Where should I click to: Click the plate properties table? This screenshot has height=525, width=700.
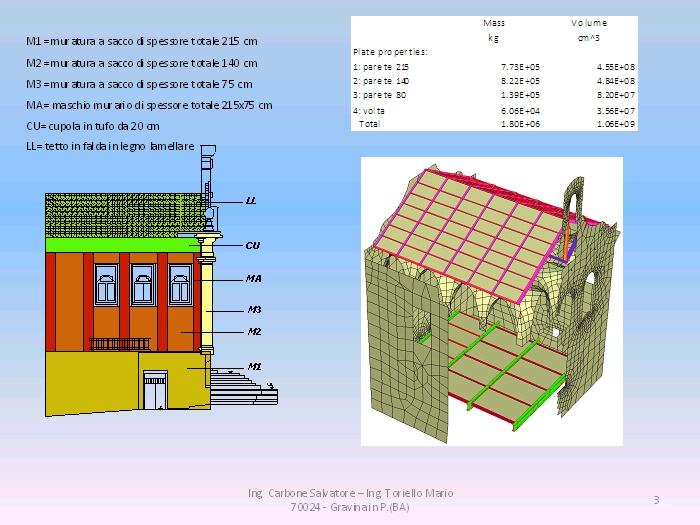(x=494, y=73)
